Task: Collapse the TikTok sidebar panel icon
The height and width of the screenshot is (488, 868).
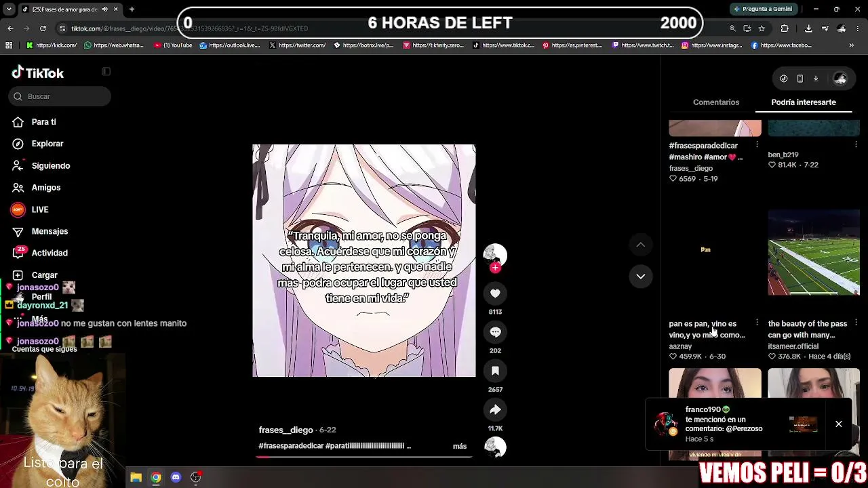Action: (106, 71)
